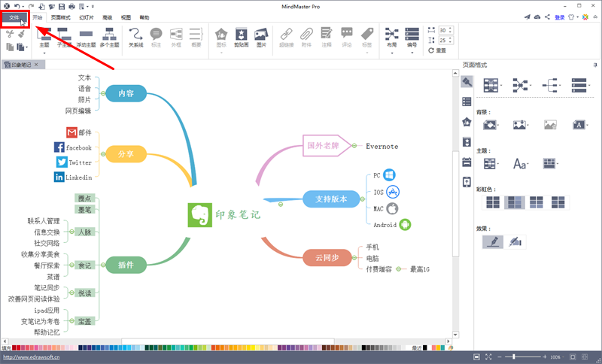Add a summary bracket (概要)

tap(196, 38)
